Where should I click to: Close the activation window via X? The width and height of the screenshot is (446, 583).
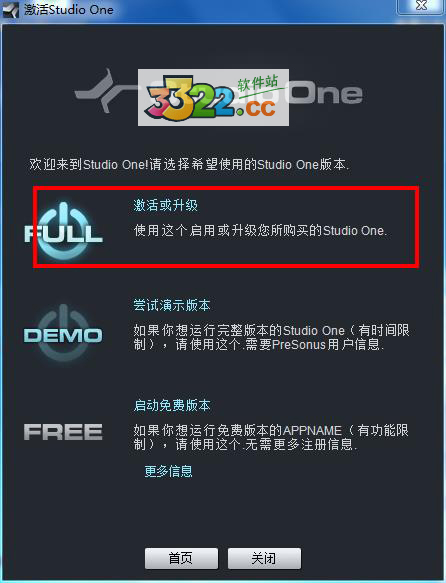point(421,7)
